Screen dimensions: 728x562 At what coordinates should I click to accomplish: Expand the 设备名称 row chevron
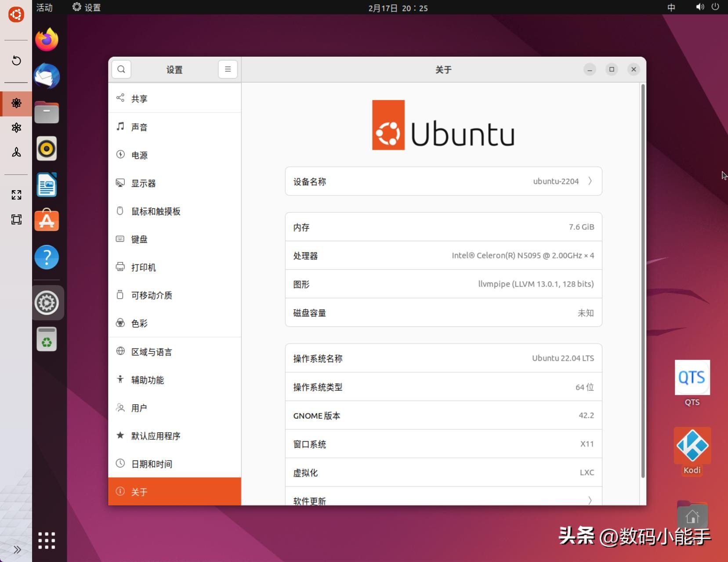click(x=590, y=181)
